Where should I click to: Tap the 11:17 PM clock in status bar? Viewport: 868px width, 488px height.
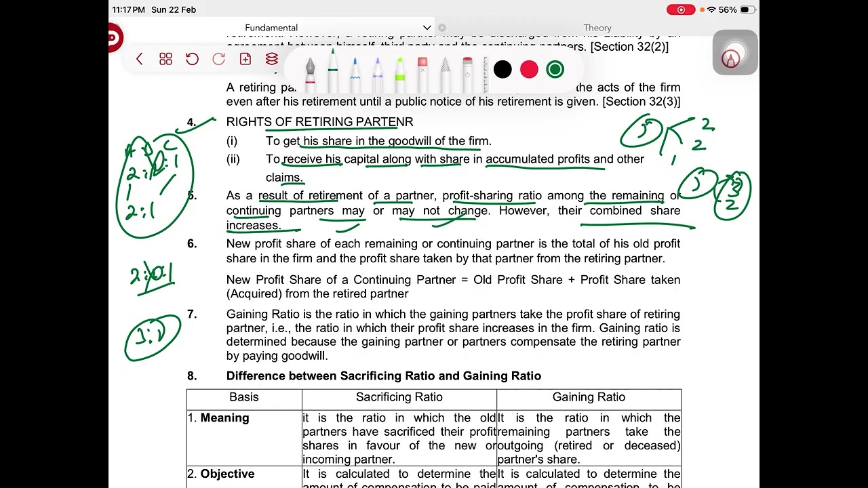tap(129, 9)
